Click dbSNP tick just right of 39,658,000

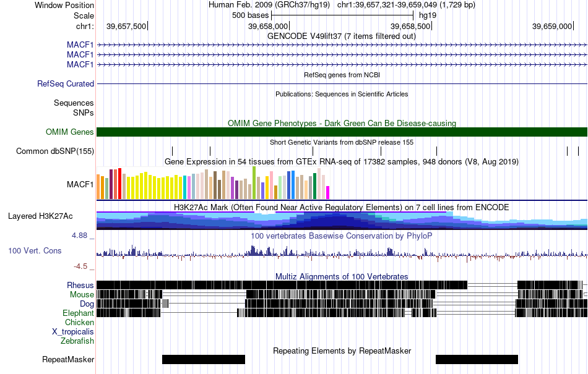point(313,151)
